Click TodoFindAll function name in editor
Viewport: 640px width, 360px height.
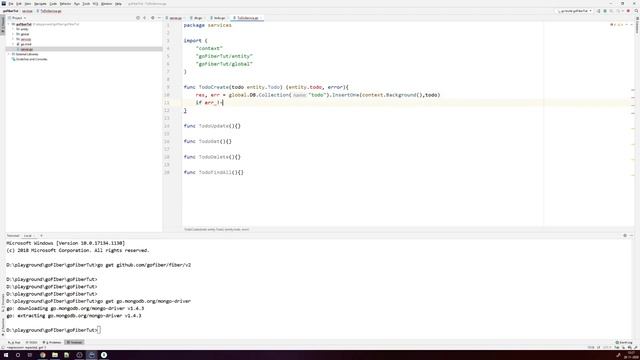(216, 173)
